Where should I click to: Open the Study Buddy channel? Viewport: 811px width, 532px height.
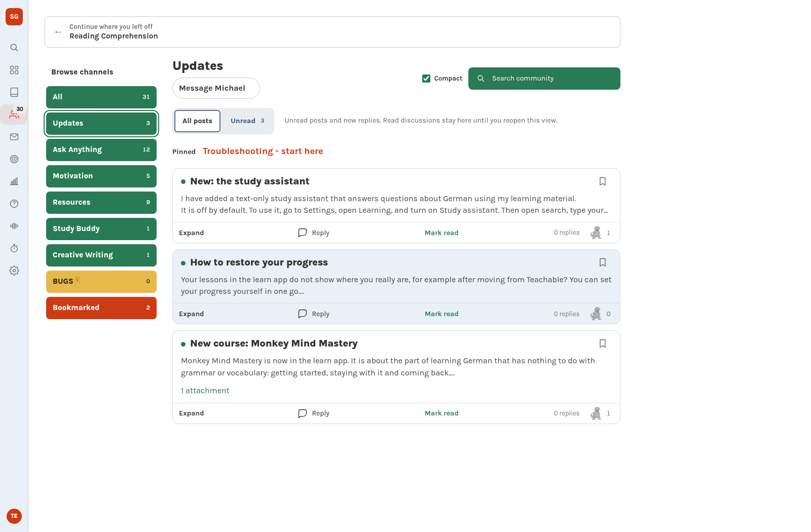[x=101, y=229]
